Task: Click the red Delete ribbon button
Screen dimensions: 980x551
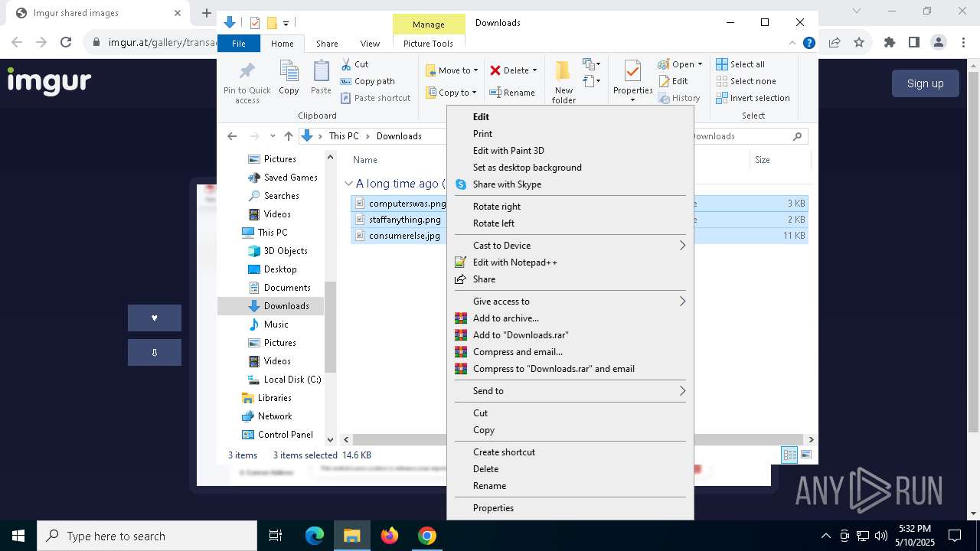Action: pyautogui.click(x=513, y=70)
